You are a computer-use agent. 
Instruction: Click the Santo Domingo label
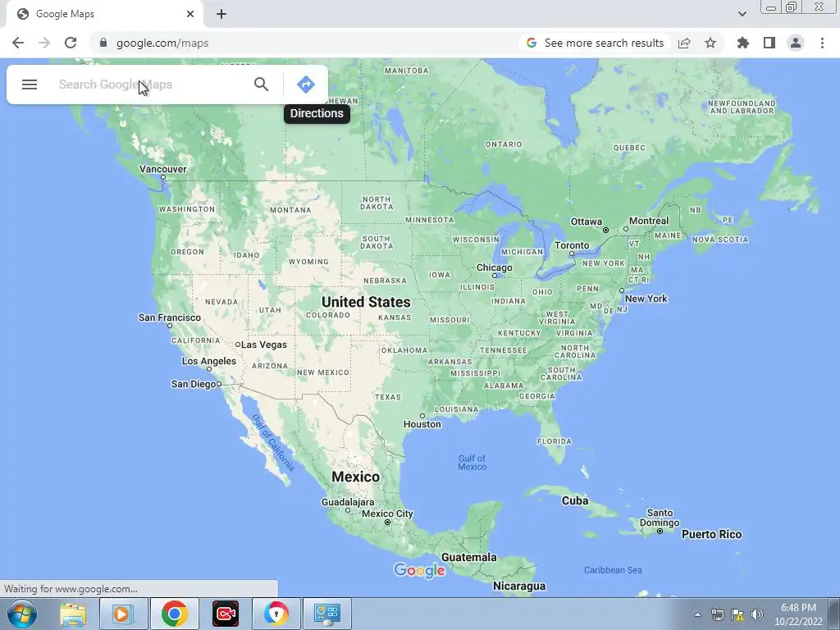[660, 518]
